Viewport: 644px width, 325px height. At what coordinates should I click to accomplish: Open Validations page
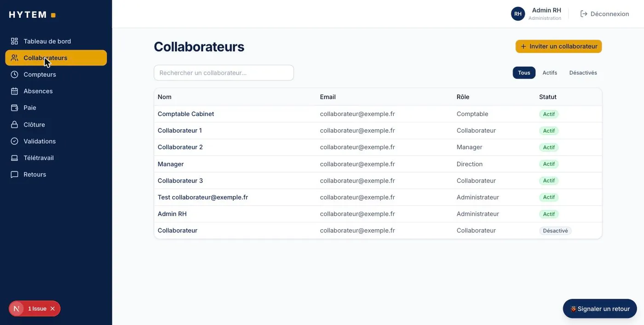(x=56, y=141)
